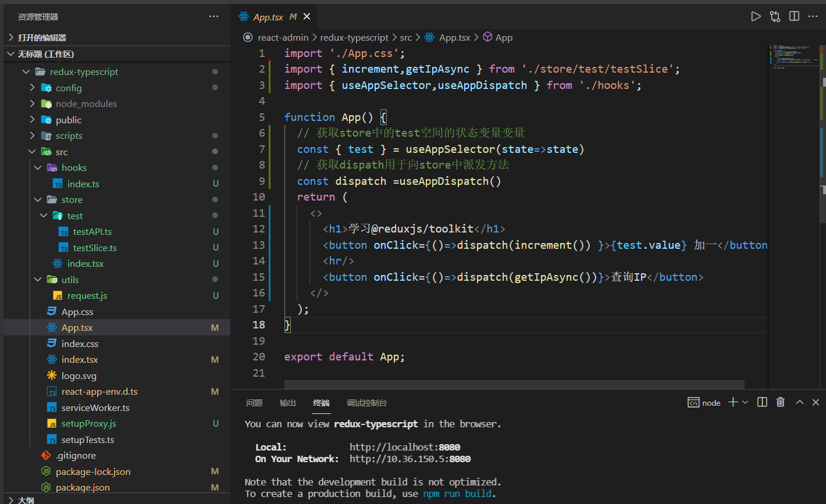Image resolution: width=826 pixels, height=504 pixels.
Task: Expand the node_modules folder
Action: click(x=33, y=103)
